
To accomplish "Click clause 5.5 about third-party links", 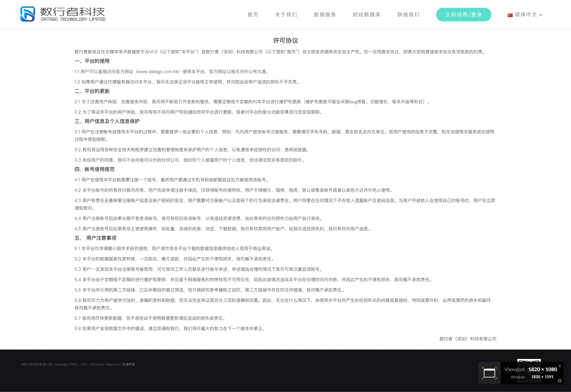I will click(210, 290).
